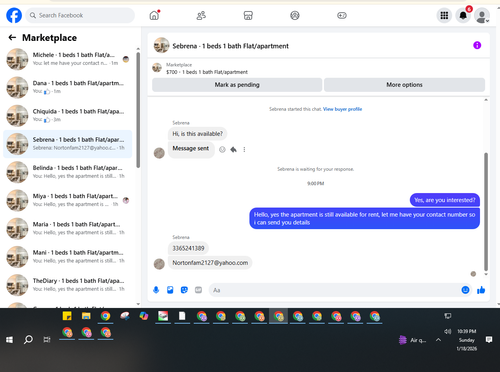Open the GIF picker icon
This screenshot has width=500, height=372.
[198, 290]
